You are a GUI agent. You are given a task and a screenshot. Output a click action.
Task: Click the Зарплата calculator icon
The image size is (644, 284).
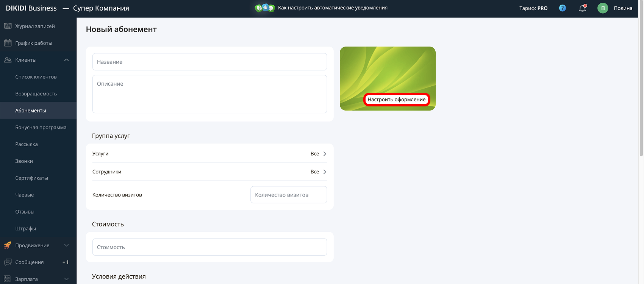(x=7, y=279)
